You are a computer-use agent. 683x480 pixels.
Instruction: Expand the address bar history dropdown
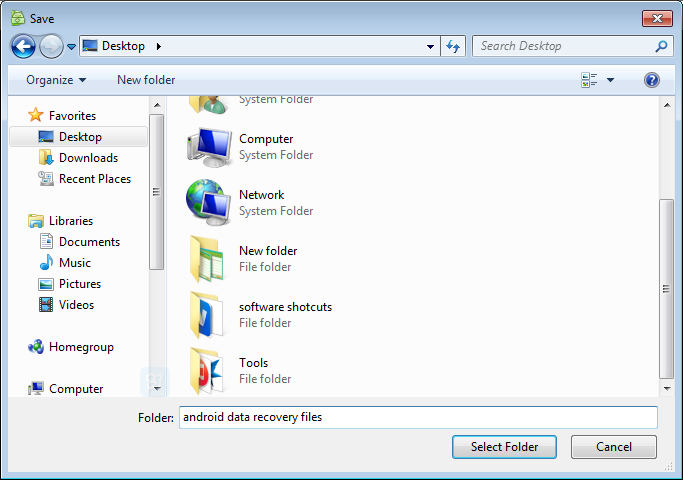[430, 46]
